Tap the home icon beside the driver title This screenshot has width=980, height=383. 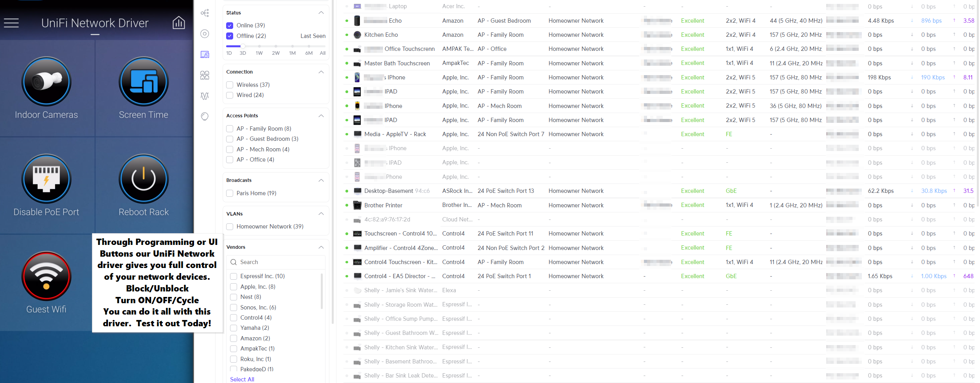point(179,23)
